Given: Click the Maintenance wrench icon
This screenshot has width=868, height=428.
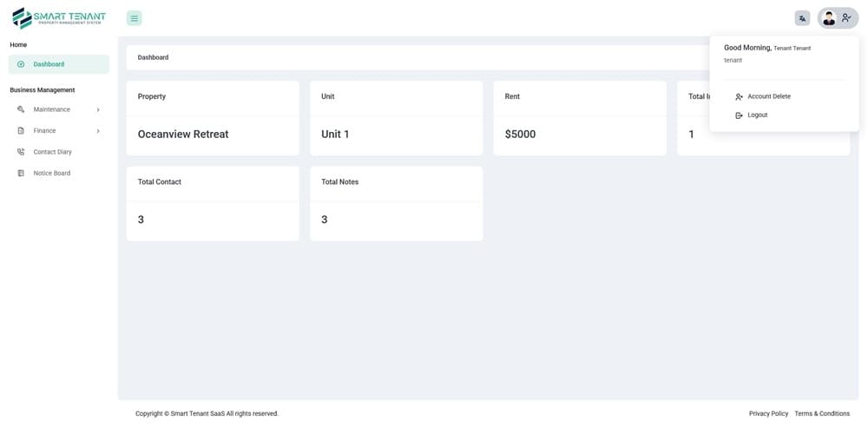Looking at the screenshot, I should tap(21, 109).
